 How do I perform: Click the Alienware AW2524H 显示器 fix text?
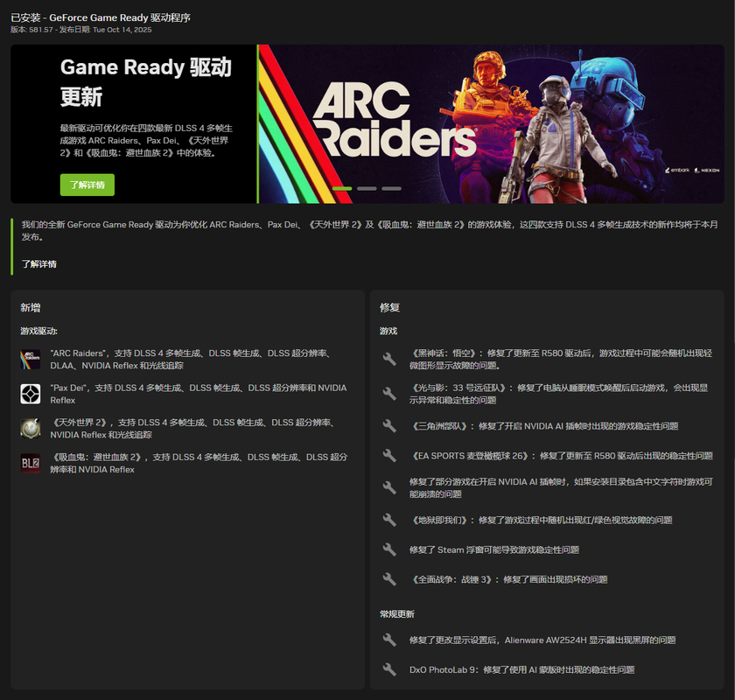pyautogui.click(x=542, y=640)
